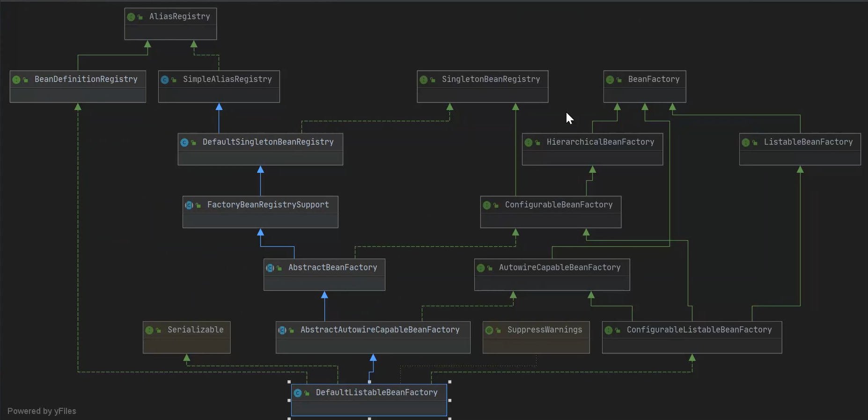This screenshot has height=420, width=868.
Task: Click the interface icon on HierarchicalBeanFactory node
Action: [529, 142]
